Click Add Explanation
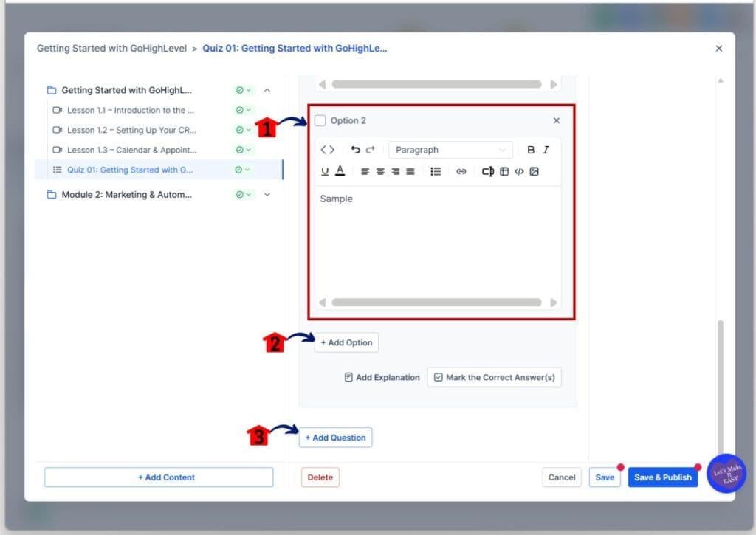This screenshot has height=535, width=756. click(382, 377)
